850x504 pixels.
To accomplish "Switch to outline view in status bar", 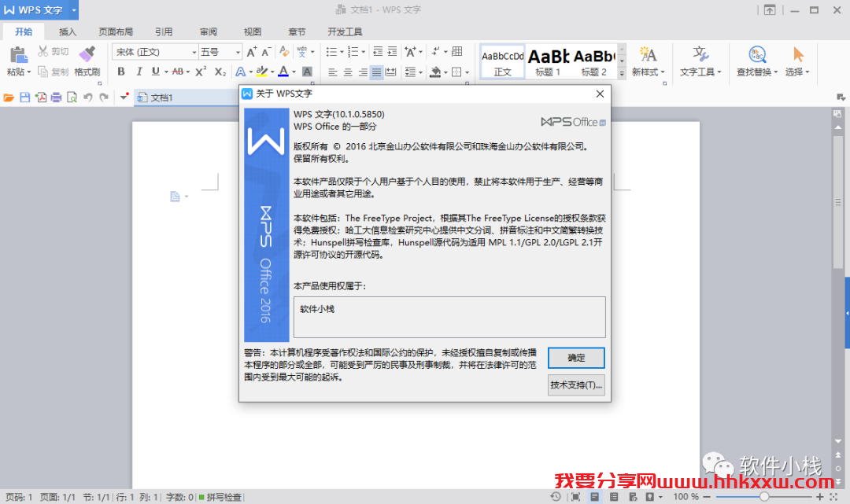I will tap(614, 496).
